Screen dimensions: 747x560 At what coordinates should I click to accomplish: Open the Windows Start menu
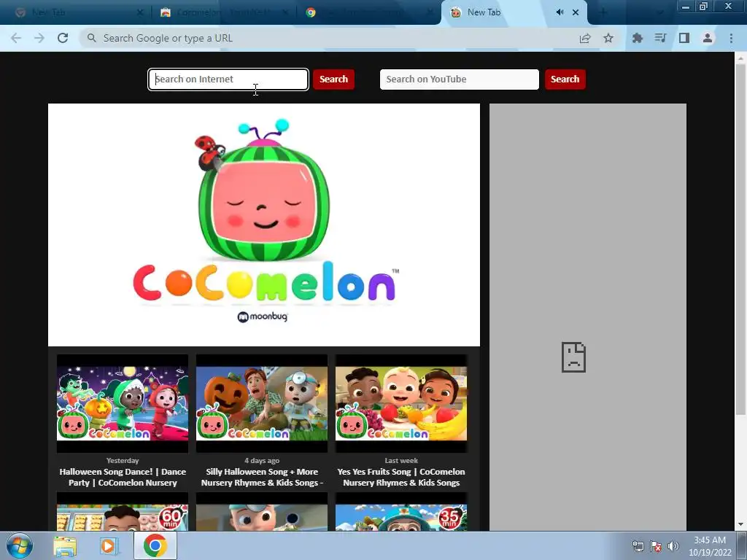(x=20, y=546)
